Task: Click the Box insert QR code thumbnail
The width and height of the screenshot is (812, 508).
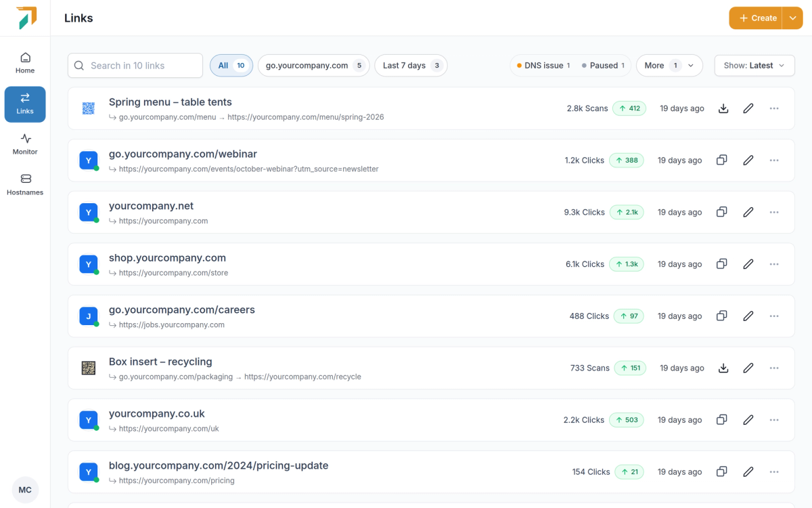Action: click(89, 368)
